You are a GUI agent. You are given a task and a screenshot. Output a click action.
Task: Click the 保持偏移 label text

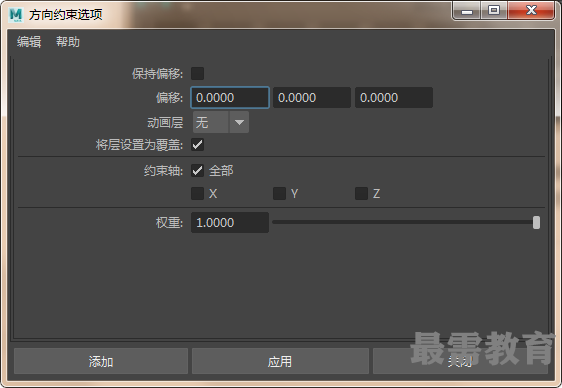coord(157,73)
